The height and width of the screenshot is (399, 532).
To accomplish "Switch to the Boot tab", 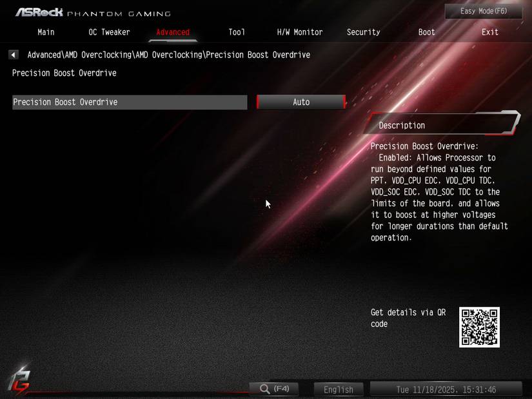I will coord(426,32).
